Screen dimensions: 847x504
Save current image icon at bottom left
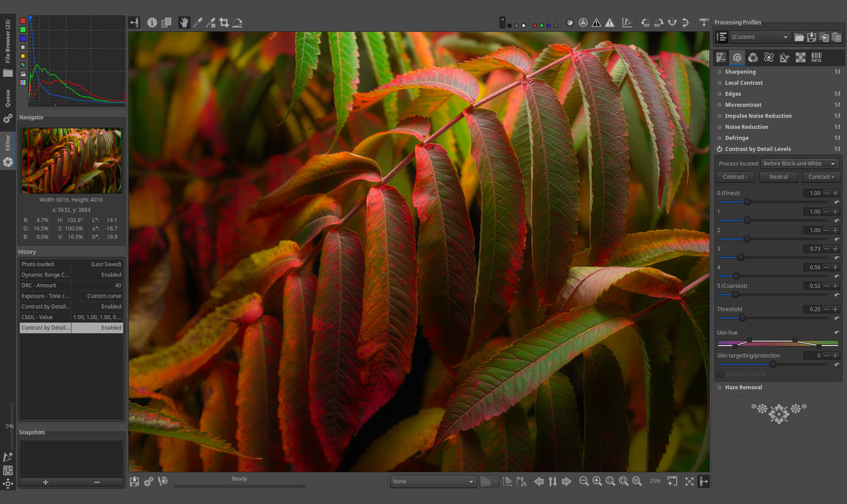tap(135, 482)
